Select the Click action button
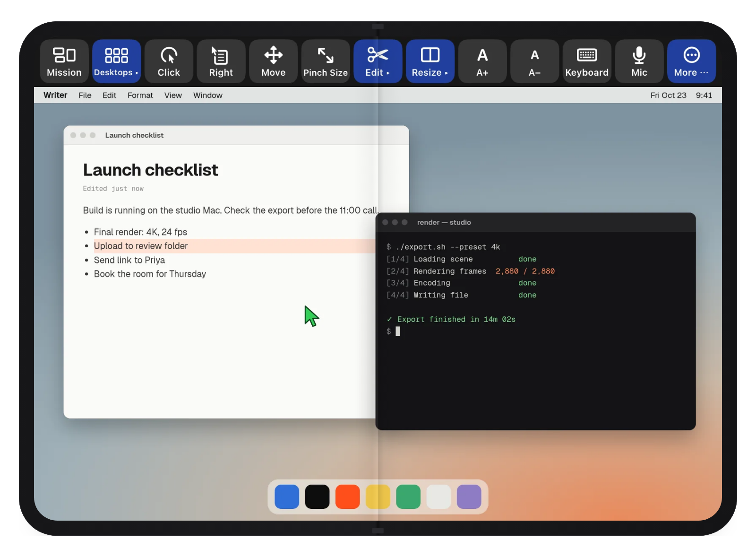Viewport: 756px width, 558px height. point(169,61)
